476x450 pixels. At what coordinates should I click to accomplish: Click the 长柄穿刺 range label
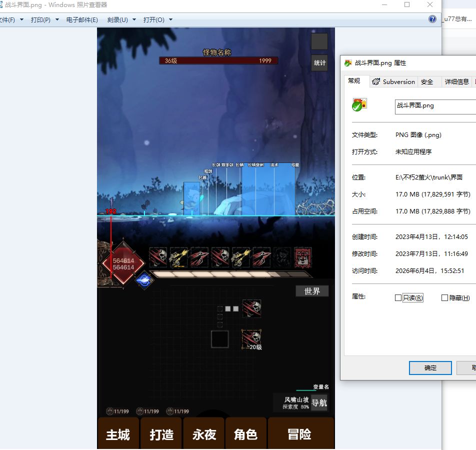(255, 165)
